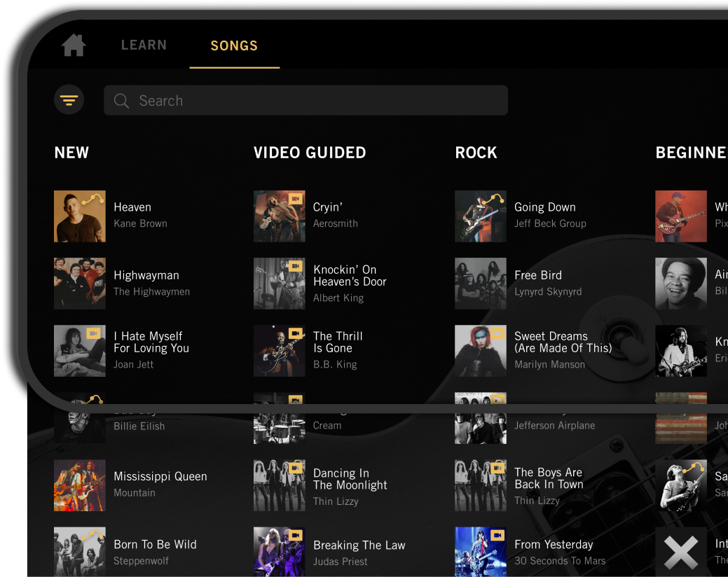Open Breaking The Law thumbnail

280,552
